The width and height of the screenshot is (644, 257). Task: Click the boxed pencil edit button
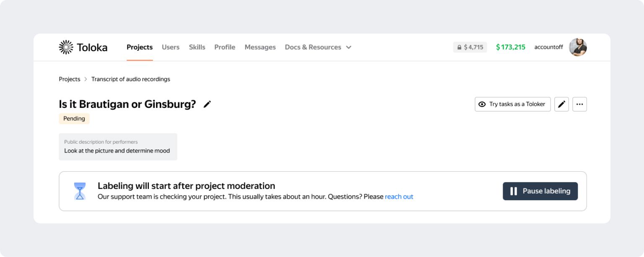click(561, 104)
